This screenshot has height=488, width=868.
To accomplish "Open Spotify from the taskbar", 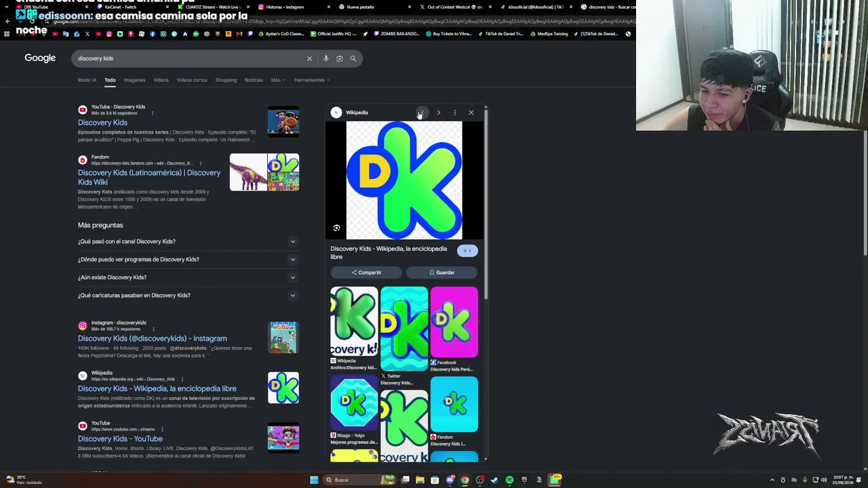I will (x=509, y=480).
